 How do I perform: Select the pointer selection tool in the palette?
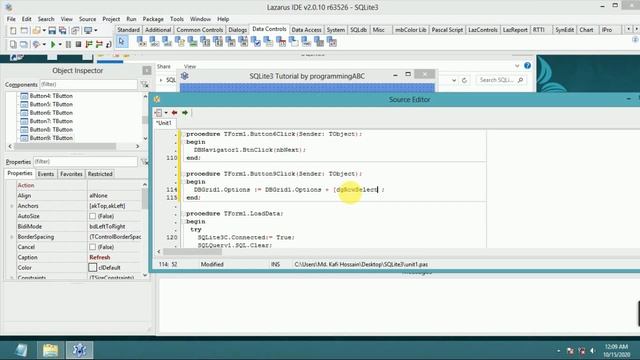pyautogui.click(x=121, y=42)
